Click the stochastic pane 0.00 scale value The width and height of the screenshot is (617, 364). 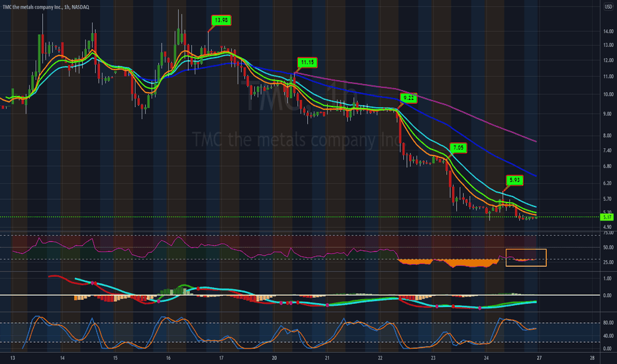pos(608,349)
